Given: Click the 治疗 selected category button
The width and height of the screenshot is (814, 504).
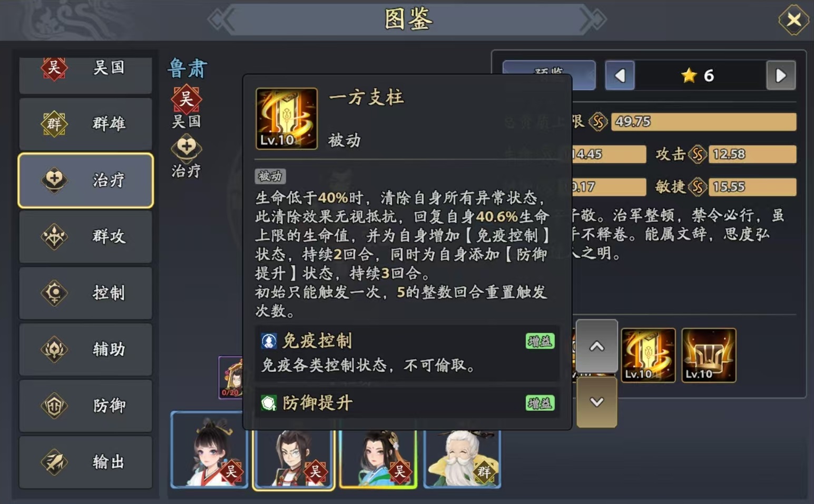Looking at the screenshot, I should pos(86,180).
